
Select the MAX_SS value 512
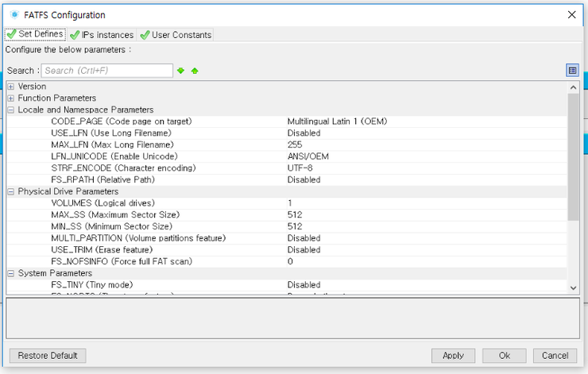point(295,214)
